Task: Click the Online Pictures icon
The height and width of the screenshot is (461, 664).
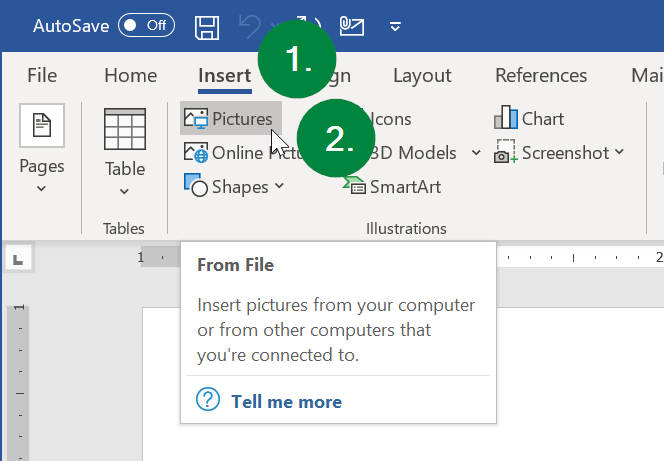Action: tap(196, 152)
